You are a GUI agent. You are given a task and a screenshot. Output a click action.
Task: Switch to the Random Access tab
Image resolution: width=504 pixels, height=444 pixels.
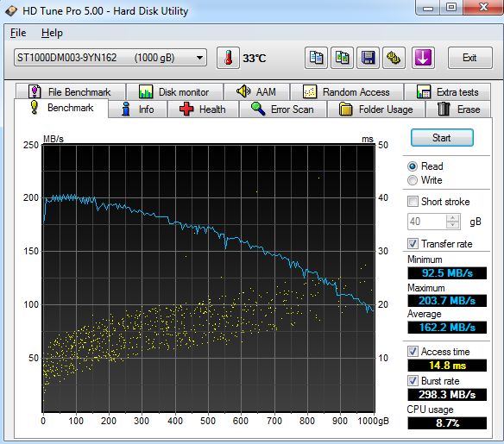tap(347, 92)
